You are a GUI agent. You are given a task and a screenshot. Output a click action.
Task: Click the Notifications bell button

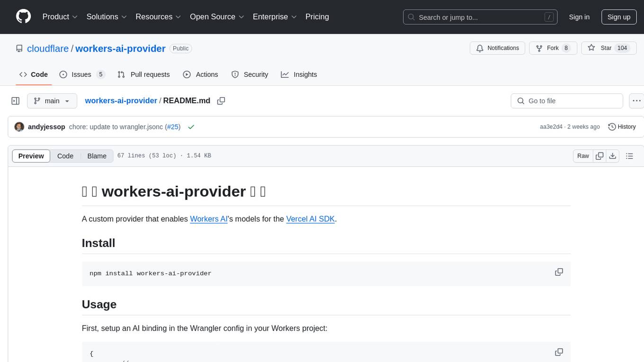[x=498, y=48]
